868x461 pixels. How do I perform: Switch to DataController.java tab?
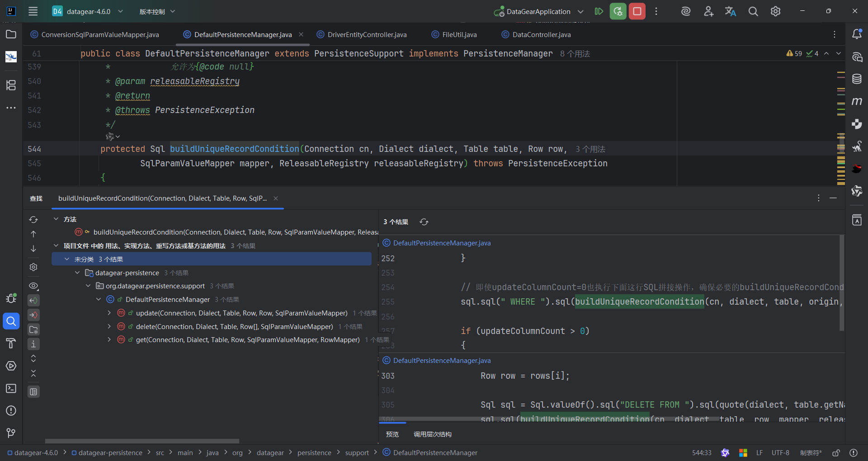tap(536, 34)
